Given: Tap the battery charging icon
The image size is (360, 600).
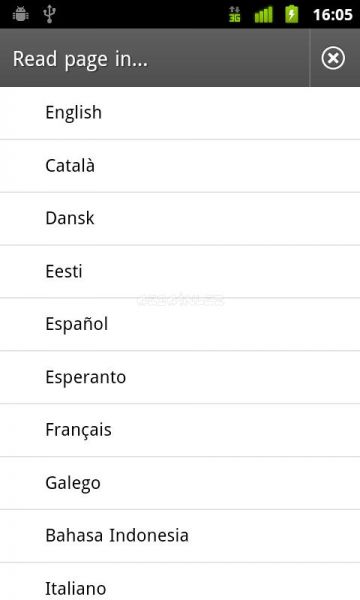Looking at the screenshot, I should 292,14.
